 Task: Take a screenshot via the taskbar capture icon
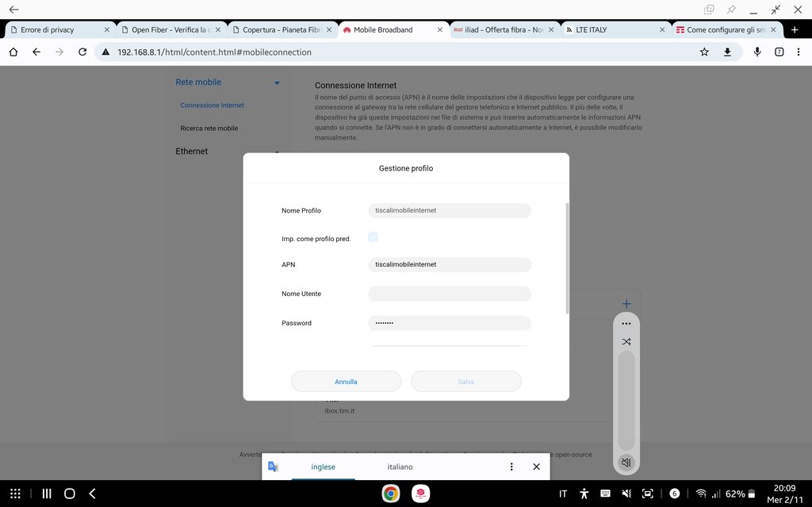(647, 494)
